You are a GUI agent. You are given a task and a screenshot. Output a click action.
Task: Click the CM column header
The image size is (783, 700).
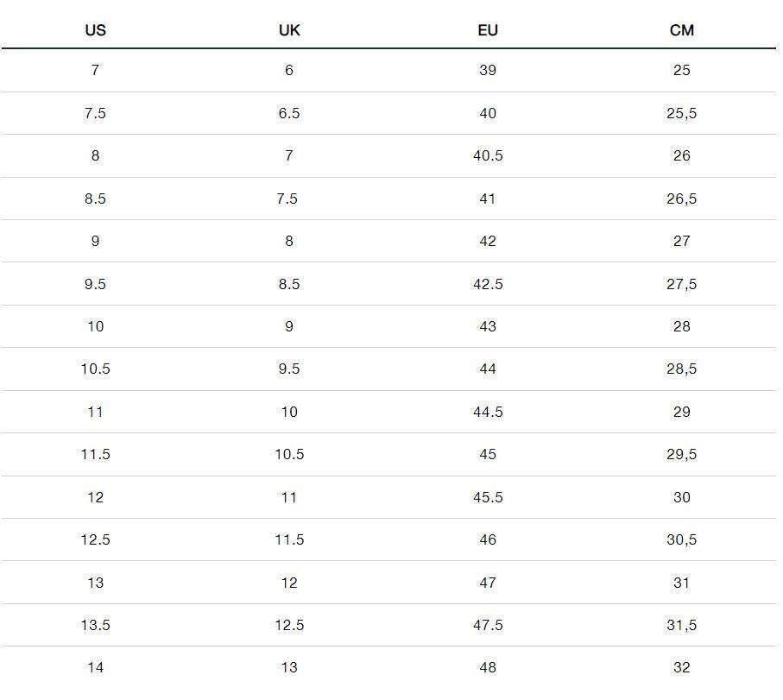(x=682, y=30)
